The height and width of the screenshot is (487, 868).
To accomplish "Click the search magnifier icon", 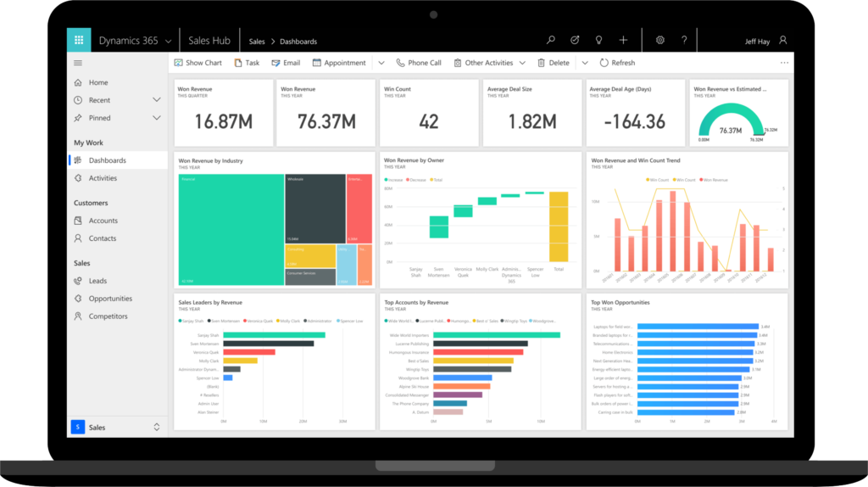I will [551, 40].
